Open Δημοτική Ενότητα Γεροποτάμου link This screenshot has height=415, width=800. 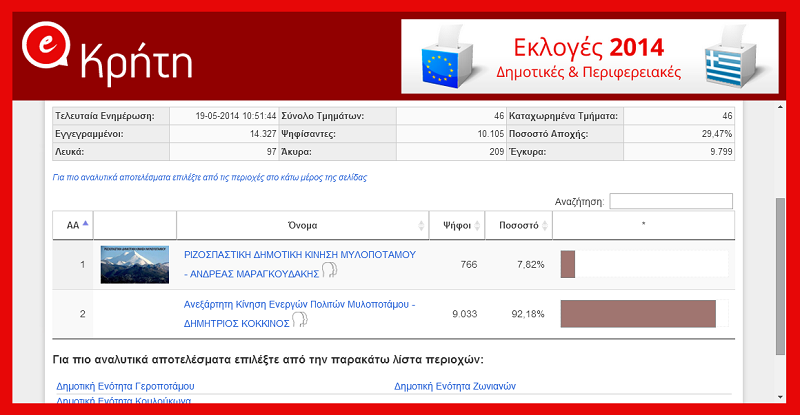click(125, 385)
